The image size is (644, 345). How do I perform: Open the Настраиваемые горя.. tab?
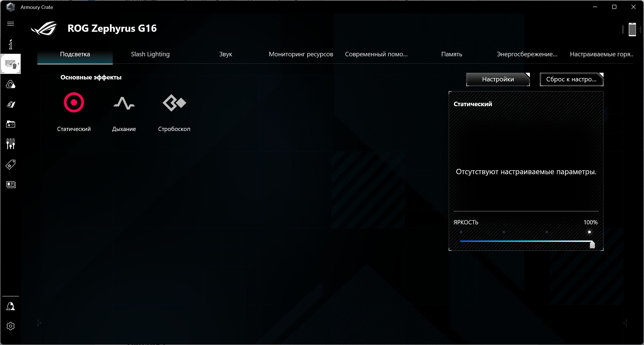click(x=602, y=54)
